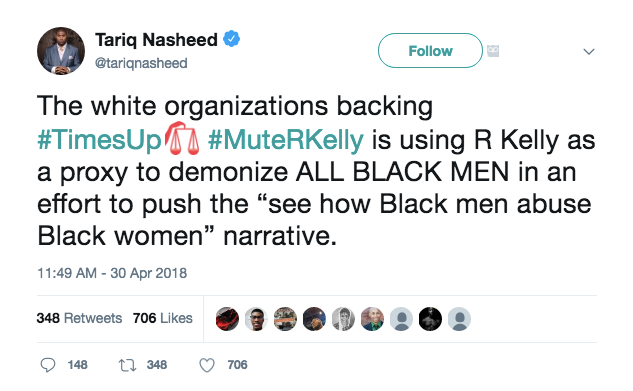Open the @tariqnasheed handle
This screenshot has height=391, width=633.
(x=141, y=63)
